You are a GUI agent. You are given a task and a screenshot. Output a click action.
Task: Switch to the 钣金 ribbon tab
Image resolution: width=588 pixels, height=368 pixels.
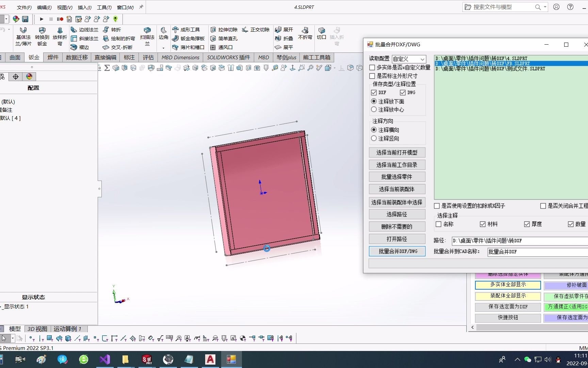34,57
